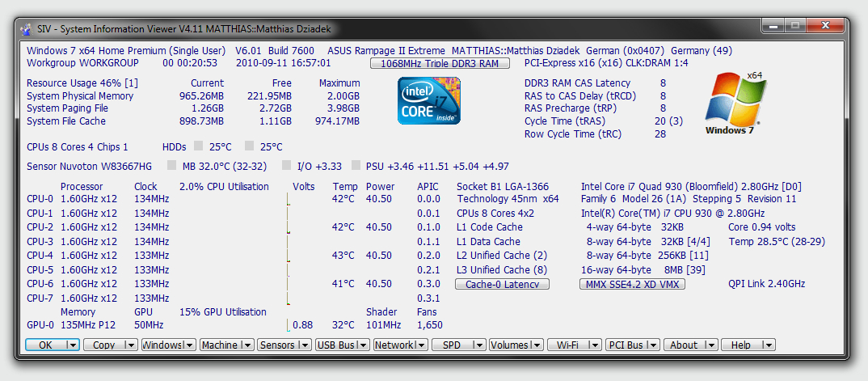This screenshot has width=868, height=381.
Task: Open the Network button dropdown arrow
Action: (421, 345)
